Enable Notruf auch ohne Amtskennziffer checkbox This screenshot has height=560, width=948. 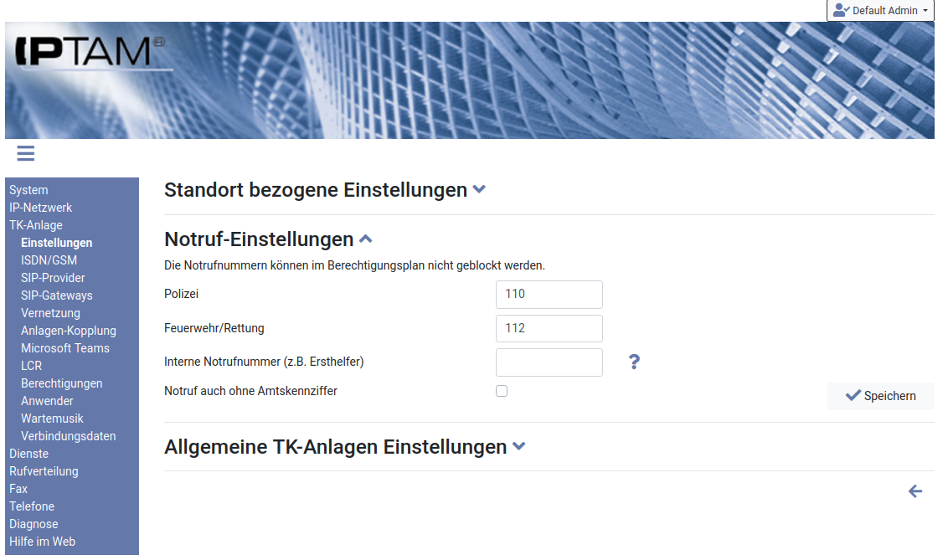[502, 391]
